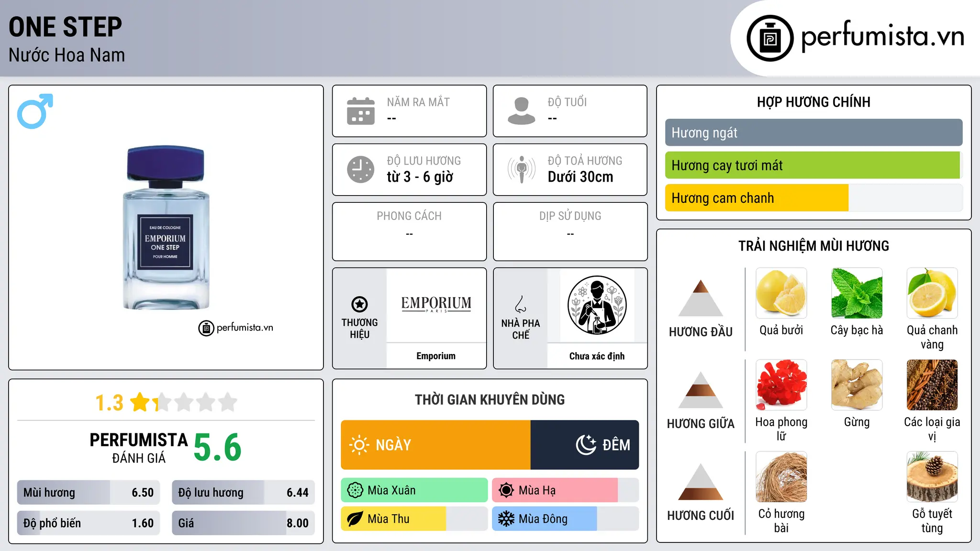980x551 pixels.
Task: Open the Gỗ tuyết tùng note image
Action: (932, 477)
